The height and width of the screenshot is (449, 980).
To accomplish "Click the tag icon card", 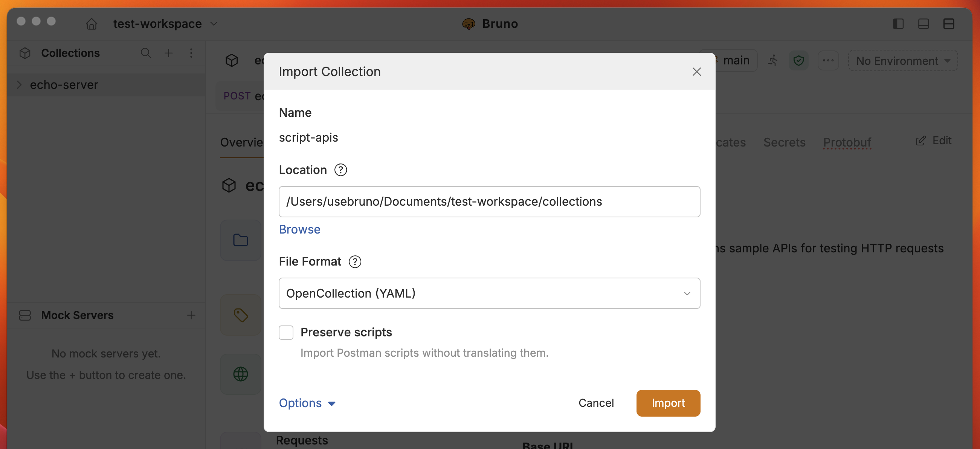I will (x=240, y=315).
